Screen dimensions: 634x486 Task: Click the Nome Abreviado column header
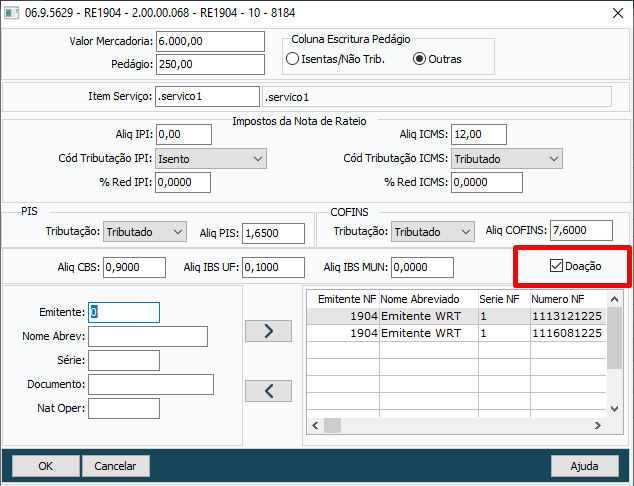(429, 299)
